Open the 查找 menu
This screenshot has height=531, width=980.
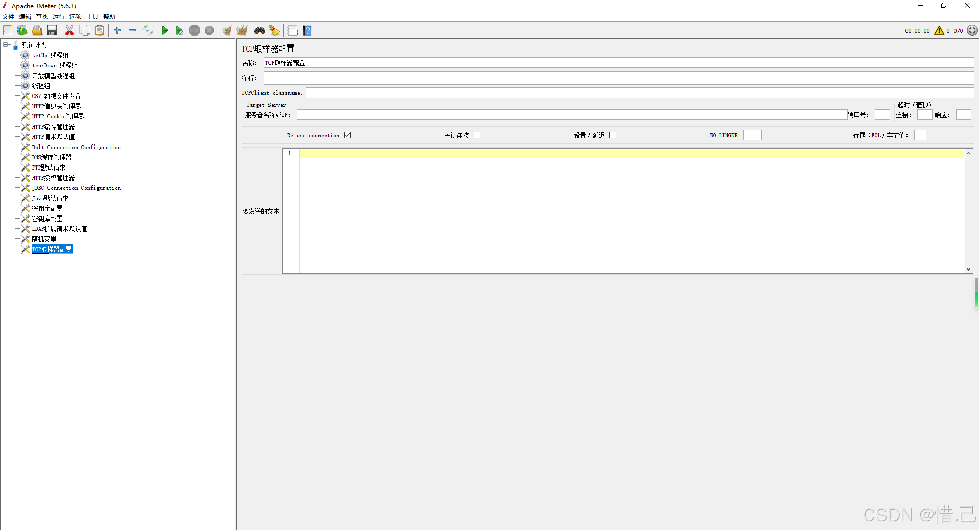42,17
